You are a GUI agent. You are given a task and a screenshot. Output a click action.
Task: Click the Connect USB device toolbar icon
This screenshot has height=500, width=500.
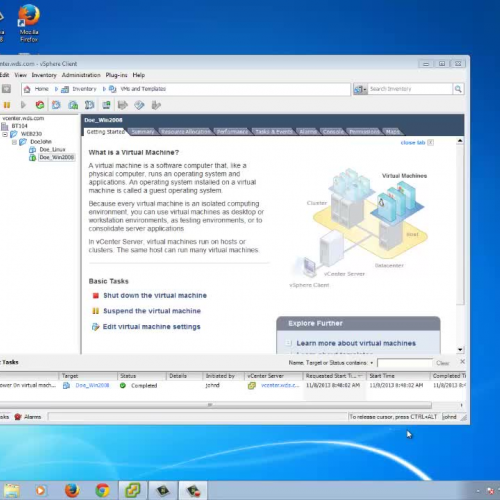coord(156,105)
